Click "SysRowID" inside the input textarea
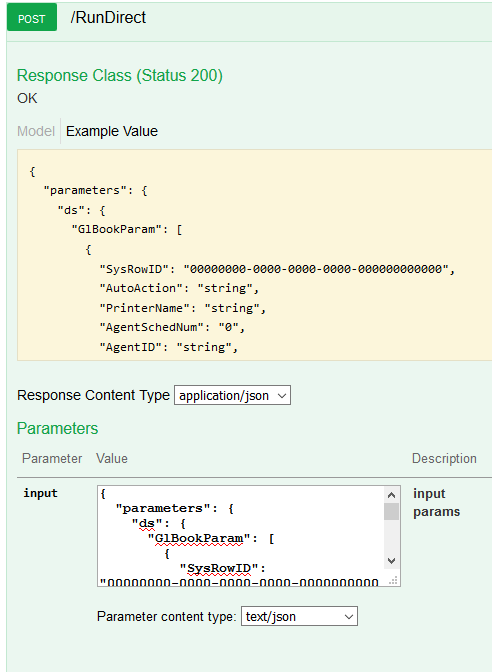 pos(219,568)
